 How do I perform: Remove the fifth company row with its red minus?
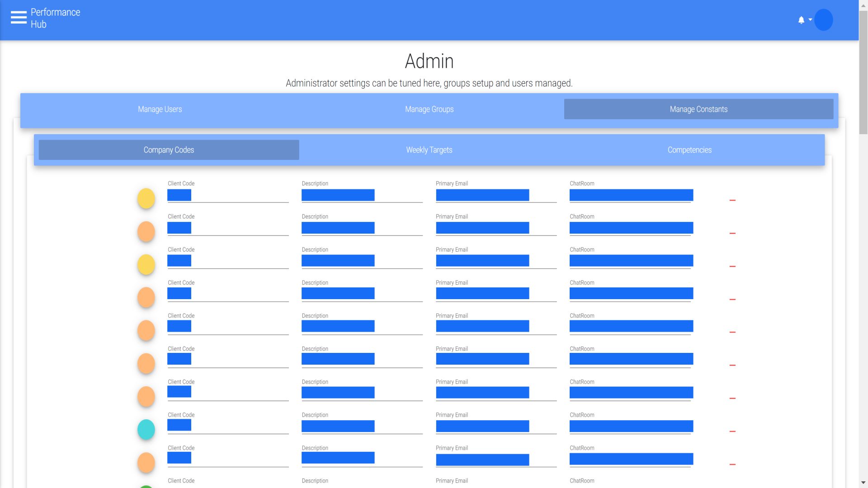[x=732, y=332]
